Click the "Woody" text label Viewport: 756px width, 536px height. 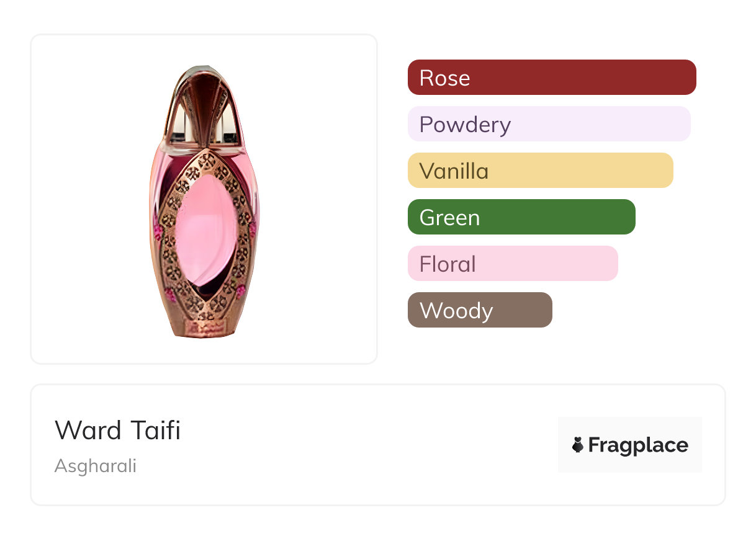pos(456,311)
